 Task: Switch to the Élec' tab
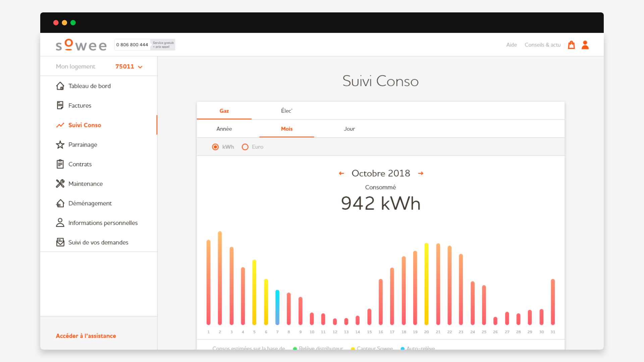click(x=286, y=111)
